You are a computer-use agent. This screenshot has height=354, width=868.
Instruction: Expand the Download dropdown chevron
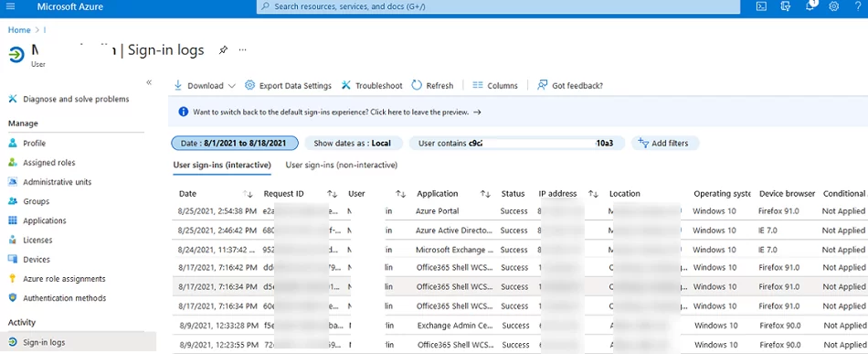coord(231,86)
